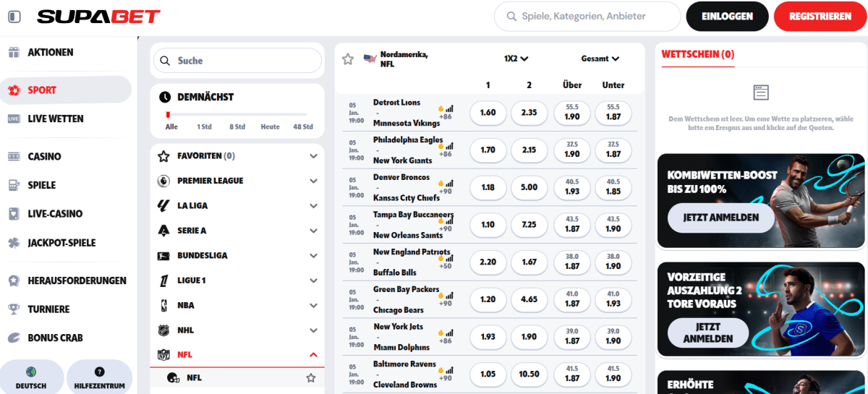Click the NFL shield logo icon
Screen dimensions: 868x394
(x=163, y=355)
